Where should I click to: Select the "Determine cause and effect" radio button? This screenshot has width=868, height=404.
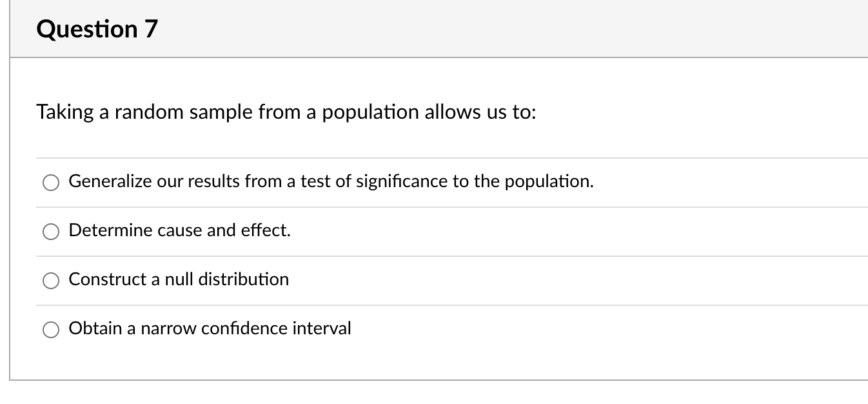pyautogui.click(x=51, y=231)
